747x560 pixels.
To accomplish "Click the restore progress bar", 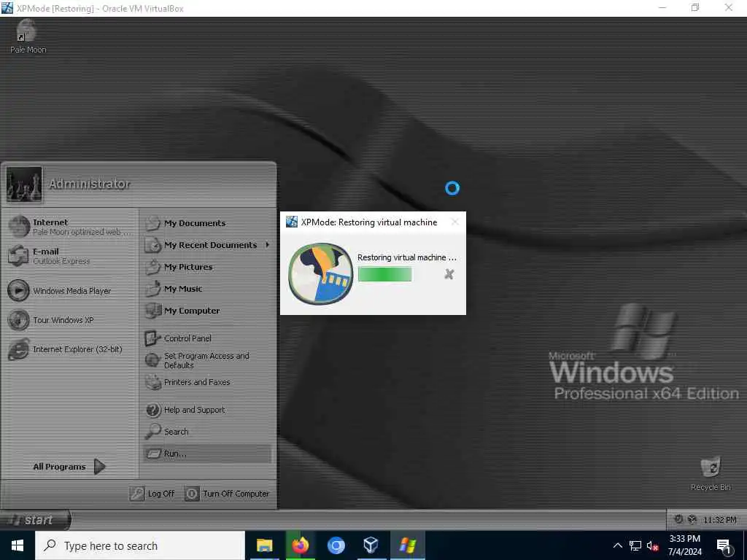I will 384,274.
